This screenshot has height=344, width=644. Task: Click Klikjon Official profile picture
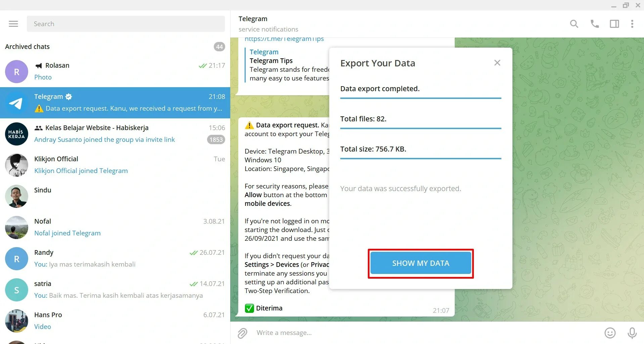coord(16,165)
